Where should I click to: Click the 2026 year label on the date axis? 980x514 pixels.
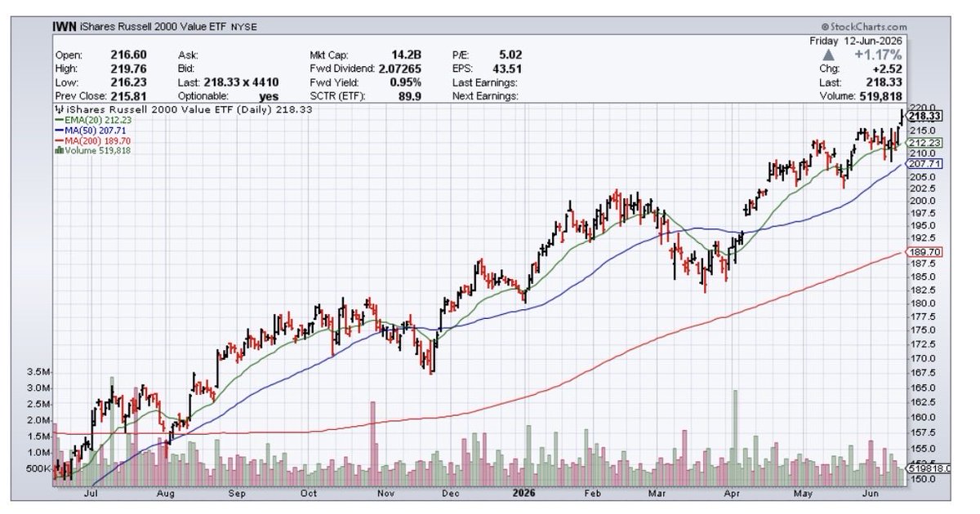(x=524, y=494)
